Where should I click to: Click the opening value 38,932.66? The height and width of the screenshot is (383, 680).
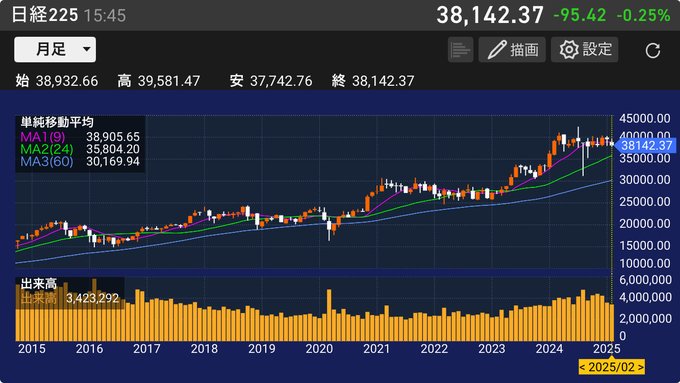67,81
